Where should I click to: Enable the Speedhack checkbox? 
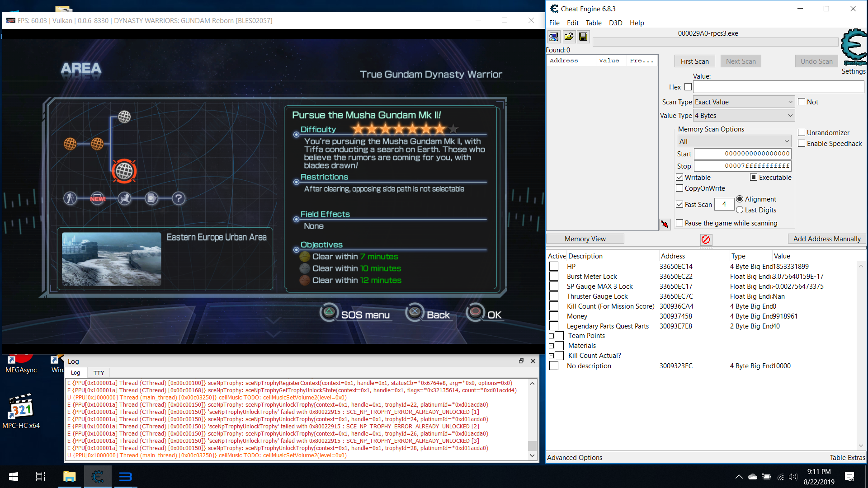point(802,144)
